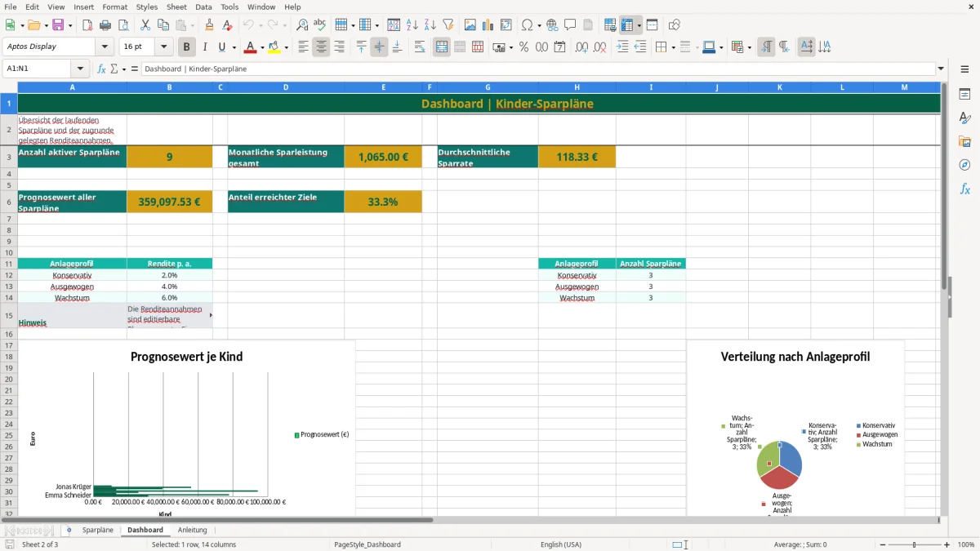This screenshot has height=551, width=980.
Task: Toggle Merge and Center Cells
Action: 442,47
